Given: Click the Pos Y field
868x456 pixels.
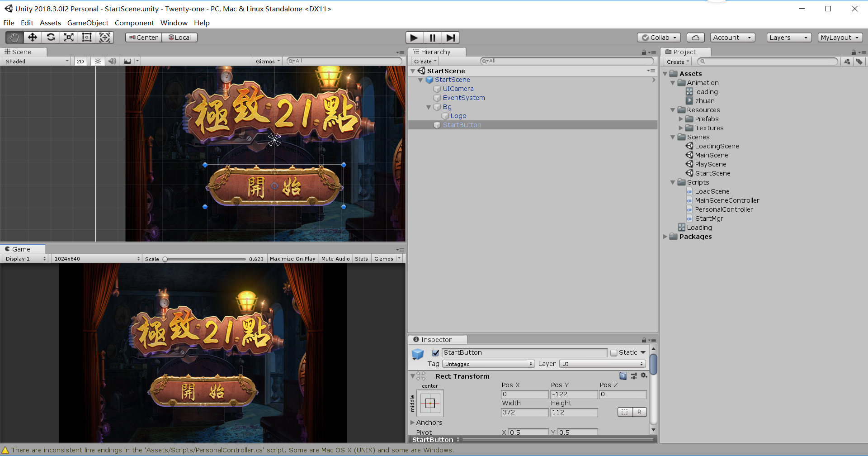Looking at the screenshot, I should click(574, 394).
